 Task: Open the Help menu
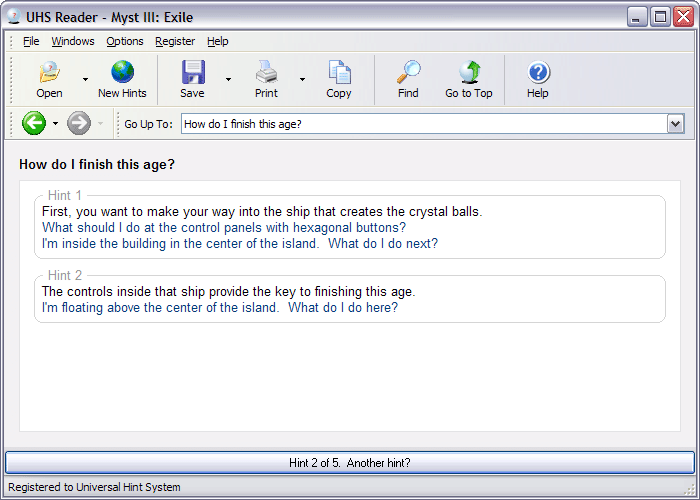tap(217, 41)
